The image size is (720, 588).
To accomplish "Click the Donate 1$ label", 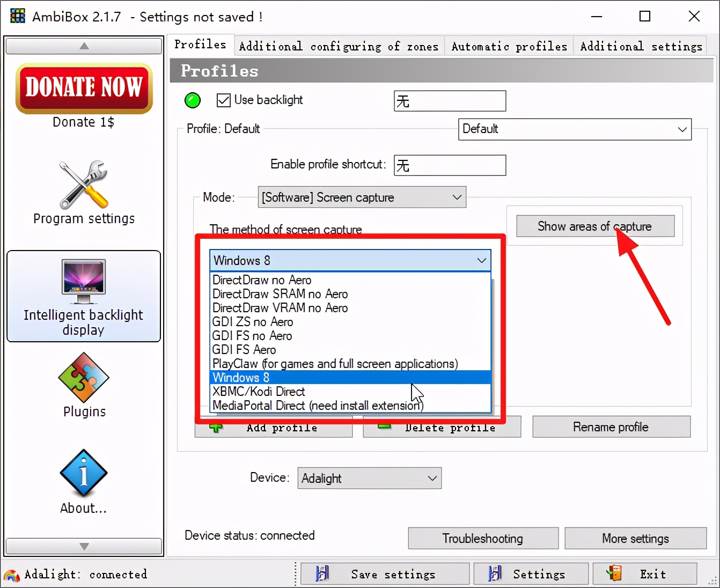I will click(x=83, y=122).
